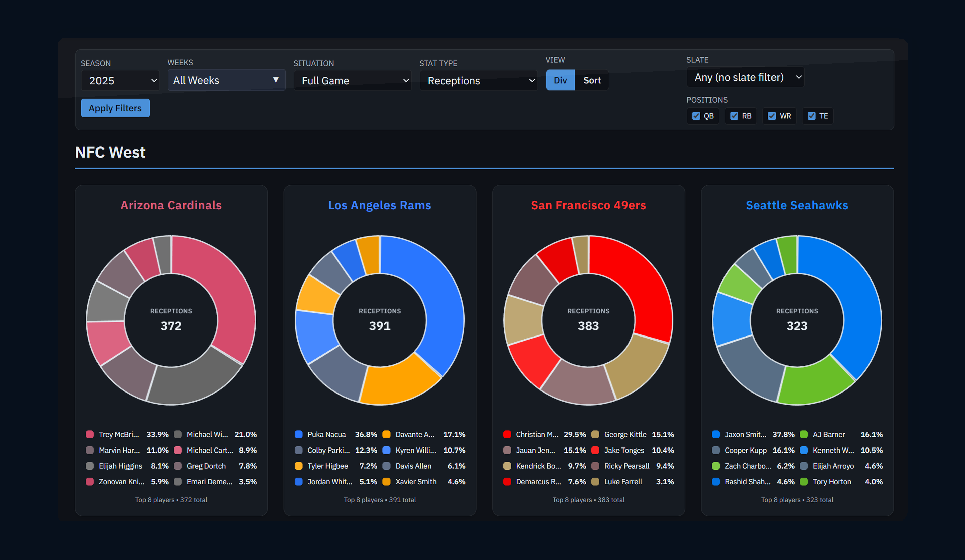This screenshot has height=560, width=965.
Task: Click Cooper Kupp player name
Action: [746, 450]
